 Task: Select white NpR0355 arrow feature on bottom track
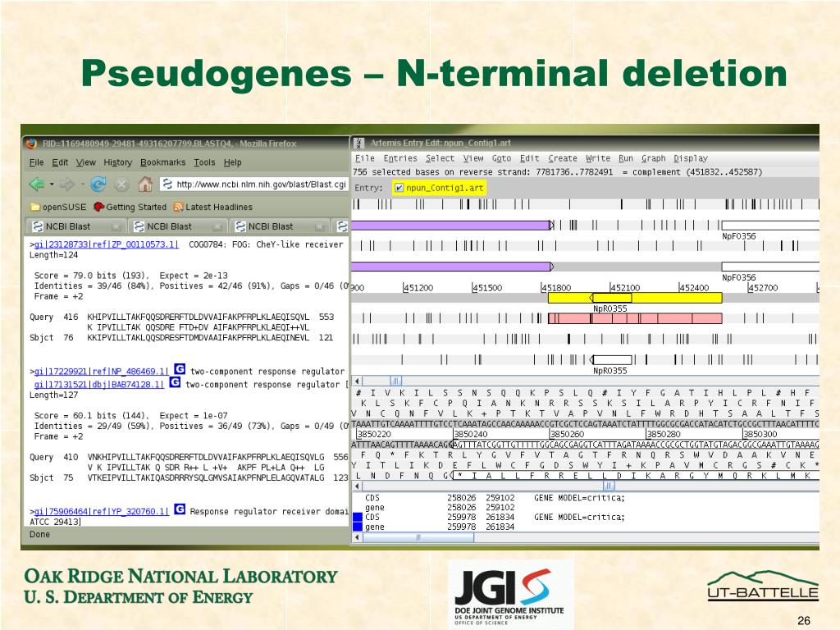pos(611,359)
